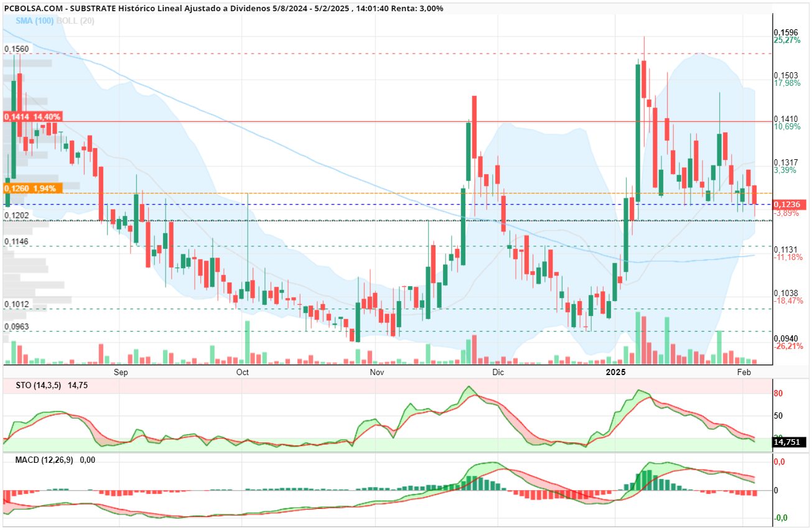Click the black 14,751 stochastic value badge
Viewport: 812px width, 530px height.
(x=790, y=442)
